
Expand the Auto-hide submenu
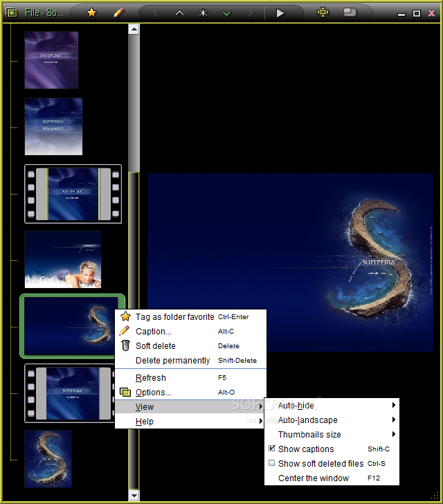(332, 406)
